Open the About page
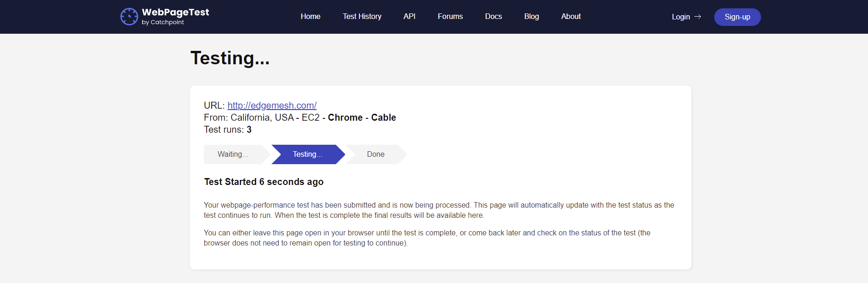The height and width of the screenshot is (283, 868). [x=571, y=16]
